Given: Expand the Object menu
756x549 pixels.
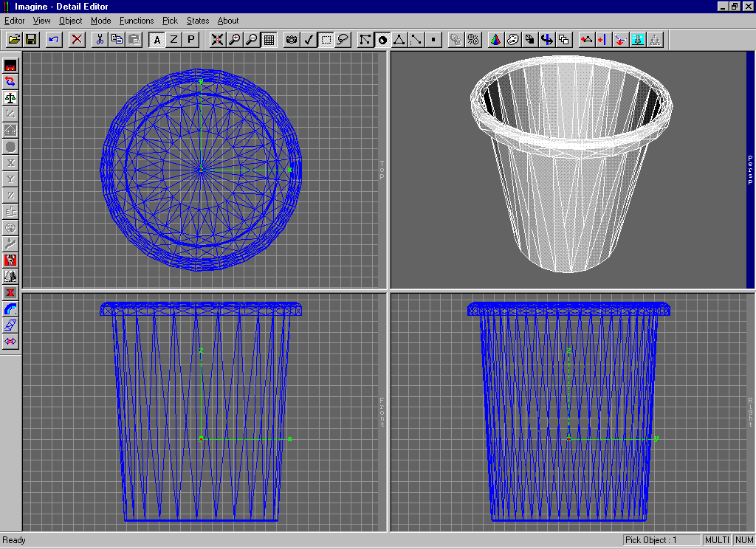Looking at the screenshot, I should click(x=71, y=21).
